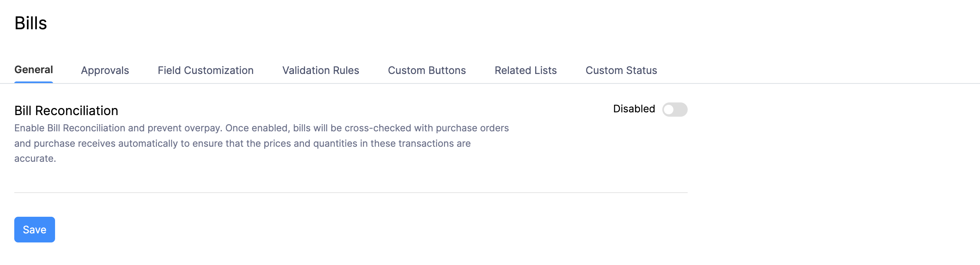Turn on bill cross-checking via the toggle
The image size is (980, 265).
(676, 110)
